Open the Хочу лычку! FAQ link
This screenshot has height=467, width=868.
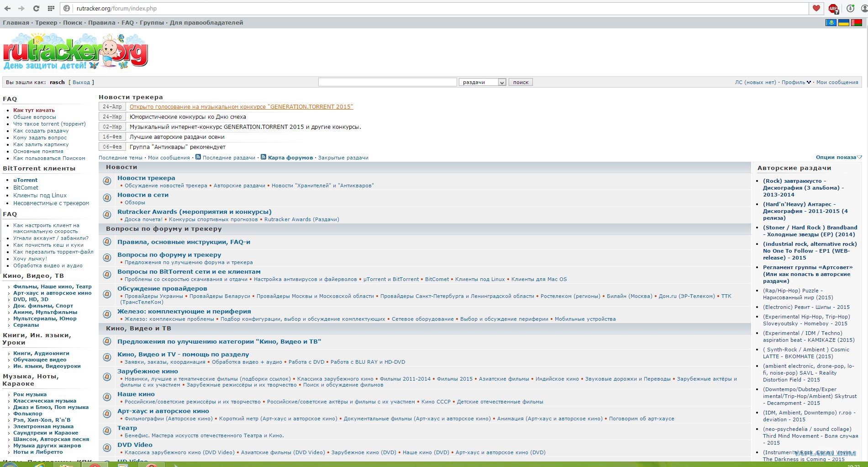pyautogui.click(x=30, y=259)
